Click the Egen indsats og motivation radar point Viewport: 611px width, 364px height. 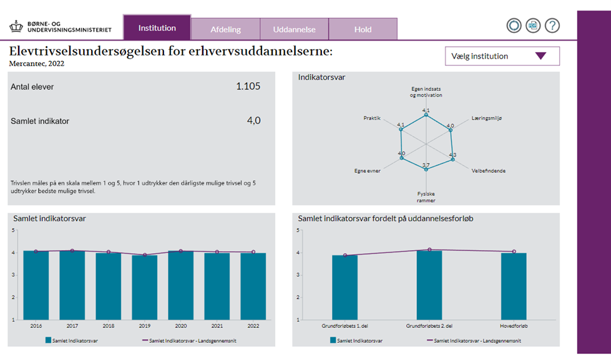(426, 115)
